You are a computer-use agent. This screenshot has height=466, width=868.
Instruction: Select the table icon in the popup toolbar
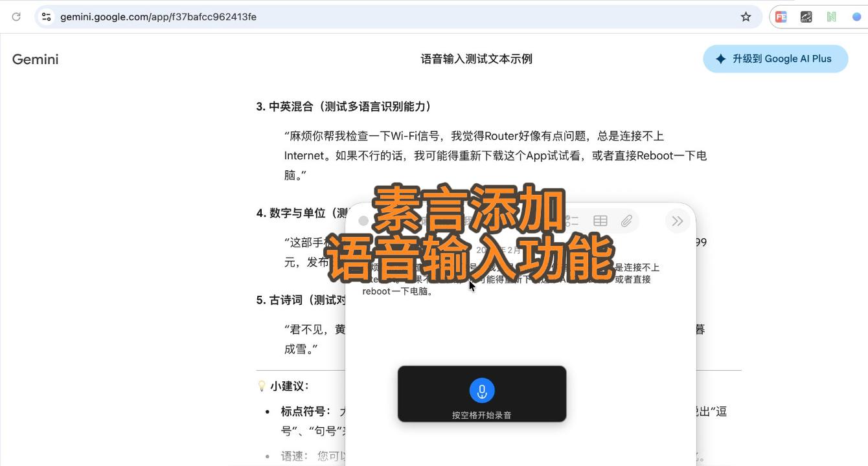point(600,220)
